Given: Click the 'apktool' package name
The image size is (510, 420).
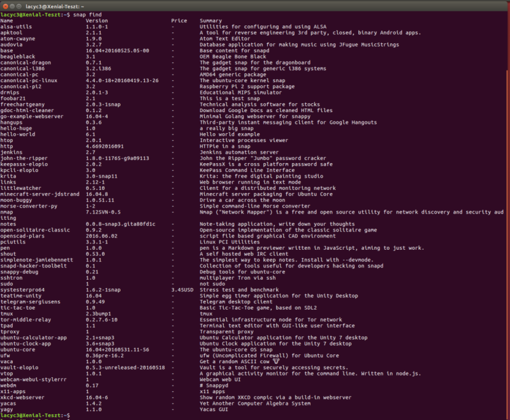Looking at the screenshot, I should tap(11, 33).
